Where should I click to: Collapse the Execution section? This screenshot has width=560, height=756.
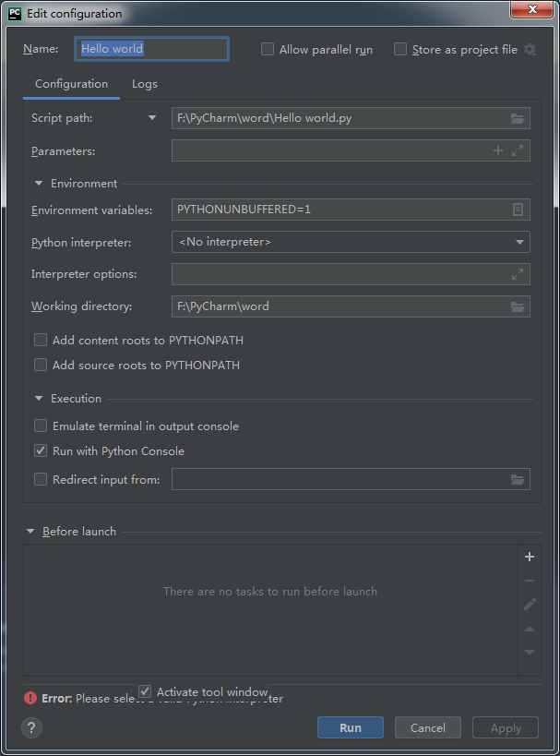39,398
